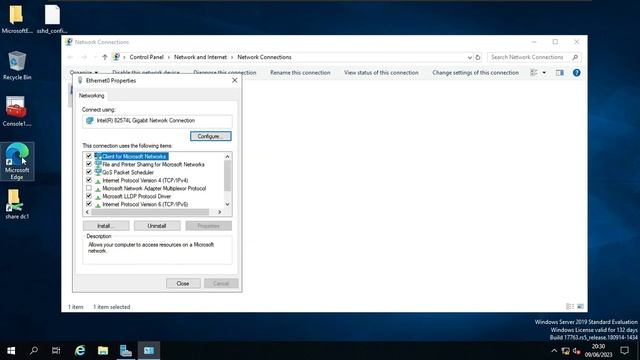Switch to Control Panel taskbar window
Viewport: 640px width, 360px height.
pos(149,351)
